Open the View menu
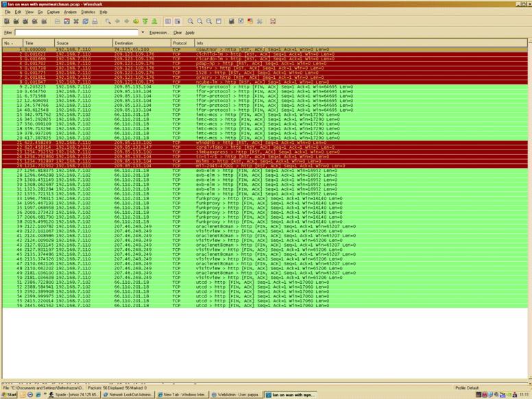The height and width of the screenshot is (399, 532). pos(29,12)
